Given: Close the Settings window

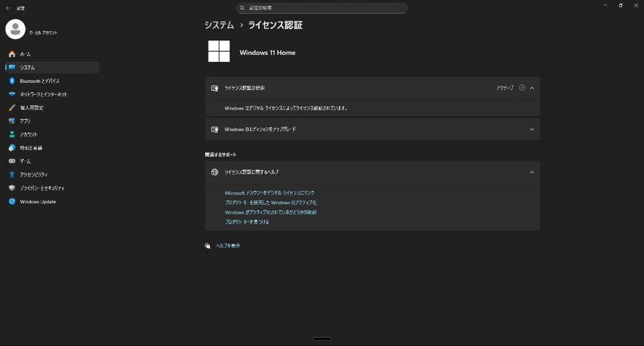Looking at the screenshot, I should 636,5.
